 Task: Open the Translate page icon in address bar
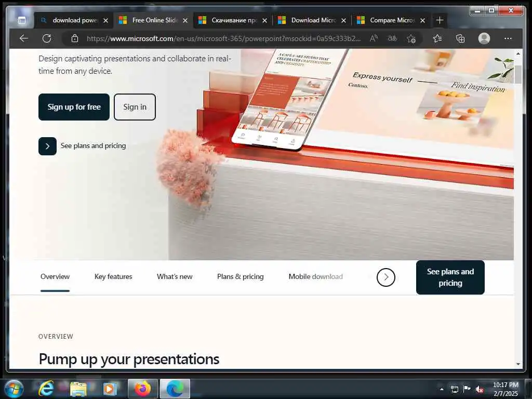(392, 38)
